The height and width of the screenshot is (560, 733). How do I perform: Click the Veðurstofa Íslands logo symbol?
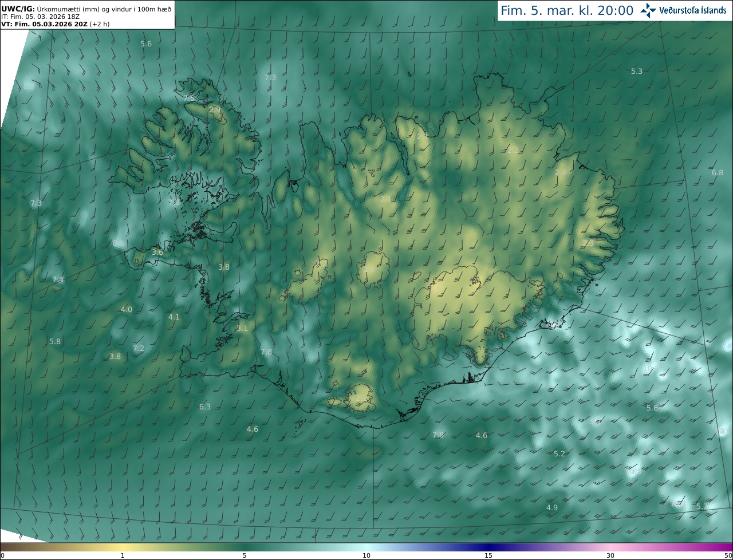[x=648, y=10]
